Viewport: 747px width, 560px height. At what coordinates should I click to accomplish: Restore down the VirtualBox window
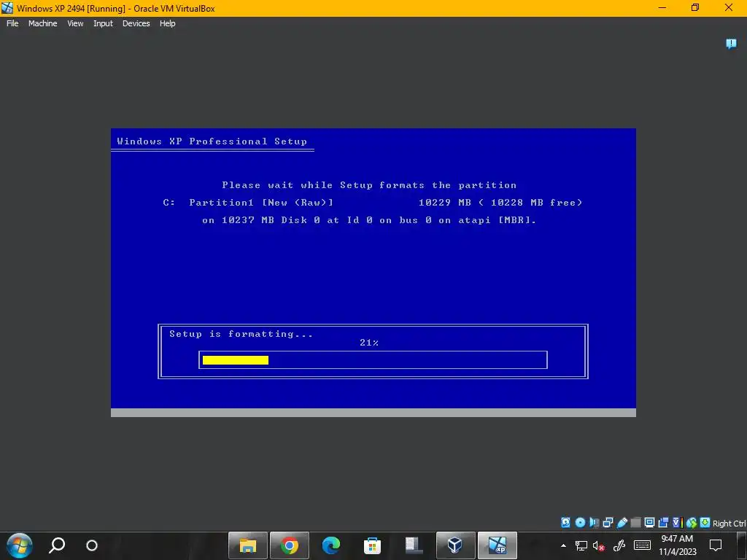(x=695, y=7)
